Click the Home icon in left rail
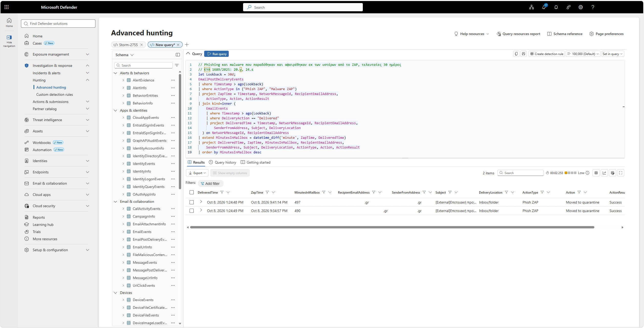644x328 pixels. point(9,20)
